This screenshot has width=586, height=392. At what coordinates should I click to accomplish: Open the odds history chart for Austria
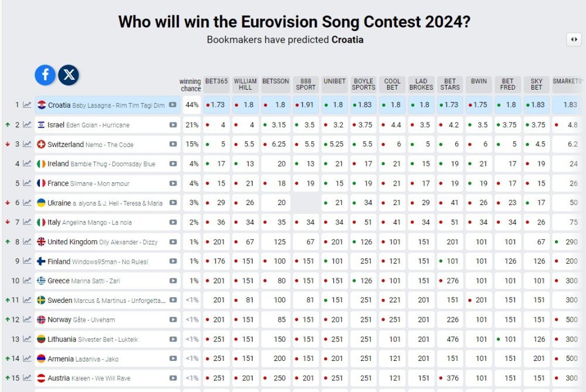pyautogui.click(x=27, y=378)
